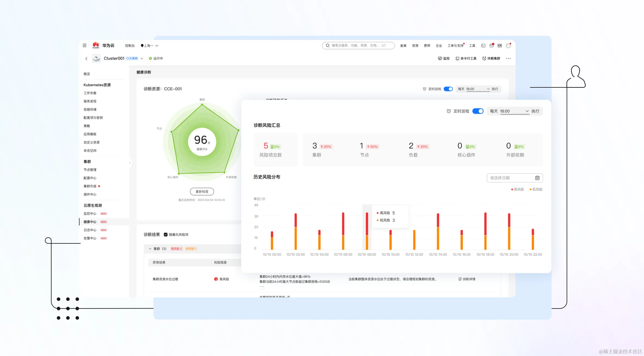Open 节点管理 in the sidebar
Image resolution: width=644 pixels, height=356 pixels.
click(x=90, y=170)
